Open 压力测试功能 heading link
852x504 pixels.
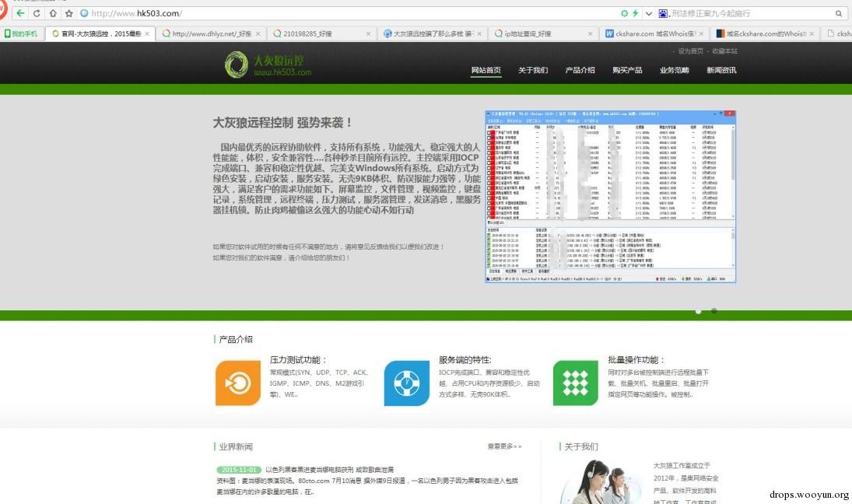tap(298, 360)
